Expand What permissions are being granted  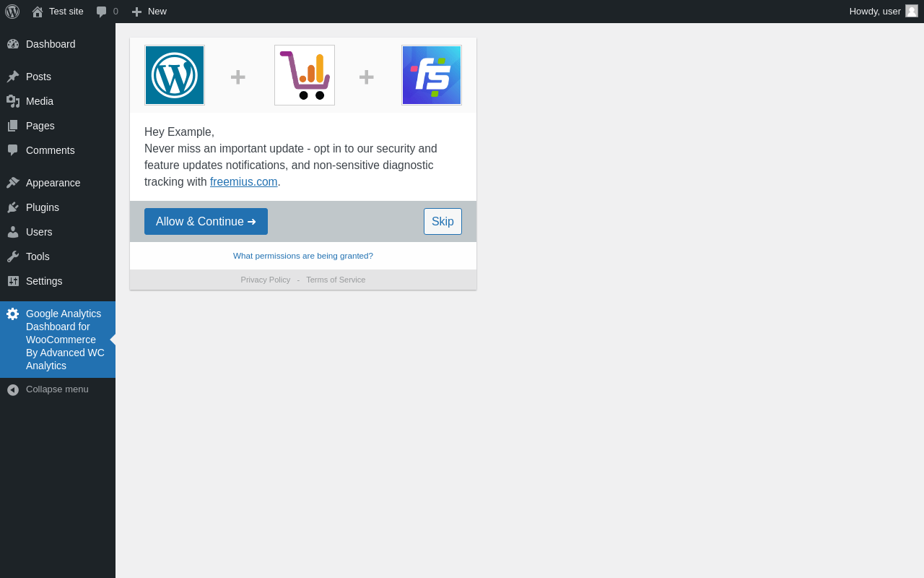[303, 256]
